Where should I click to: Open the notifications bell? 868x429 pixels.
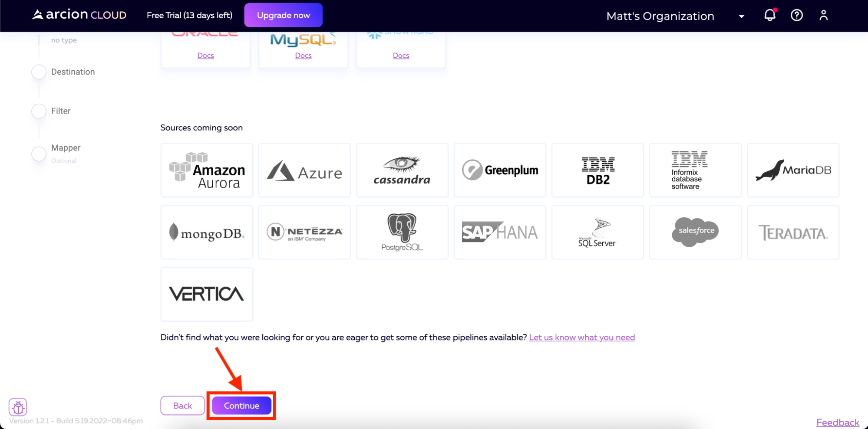[x=770, y=15]
